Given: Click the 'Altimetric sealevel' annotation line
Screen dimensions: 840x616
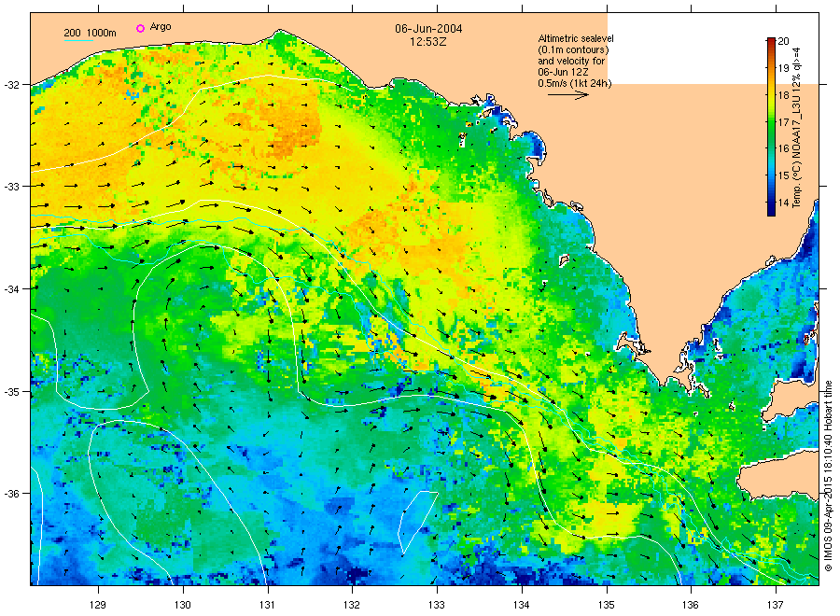Looking at the screenshot, I should tap(576, 38).
